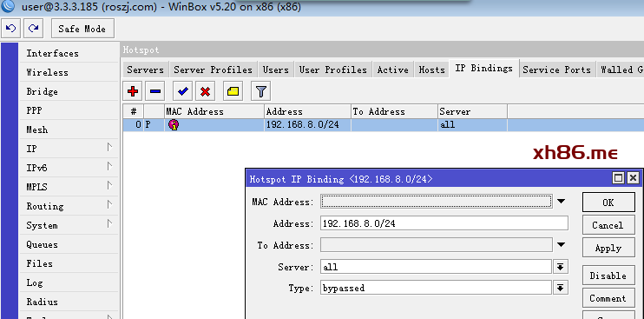Switch to the Users tab

276,70
